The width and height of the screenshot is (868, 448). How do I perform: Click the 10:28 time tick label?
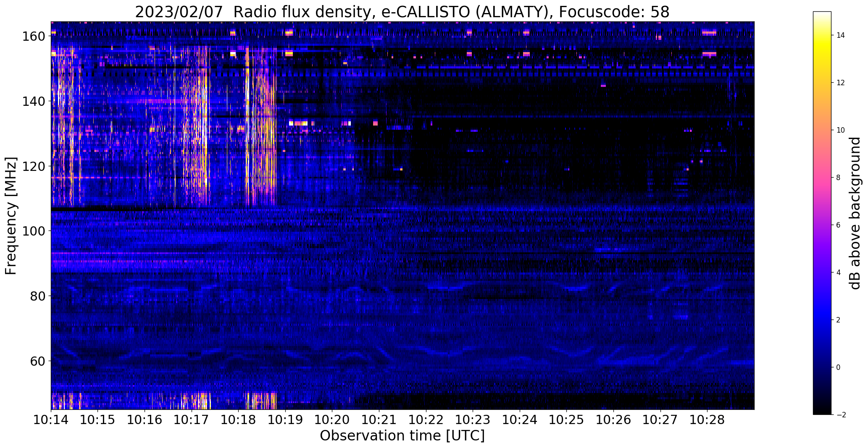pyautogui.click(x=707, y=420)
